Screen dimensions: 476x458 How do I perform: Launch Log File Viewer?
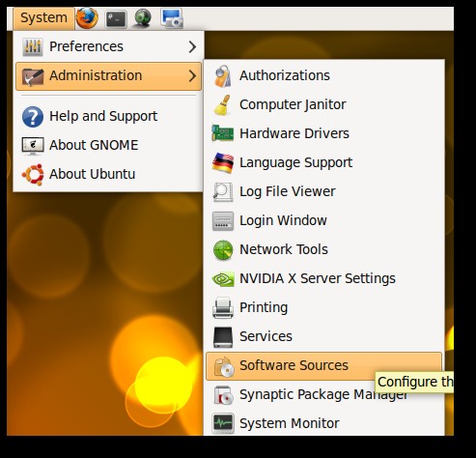click(x=323, y=192)
